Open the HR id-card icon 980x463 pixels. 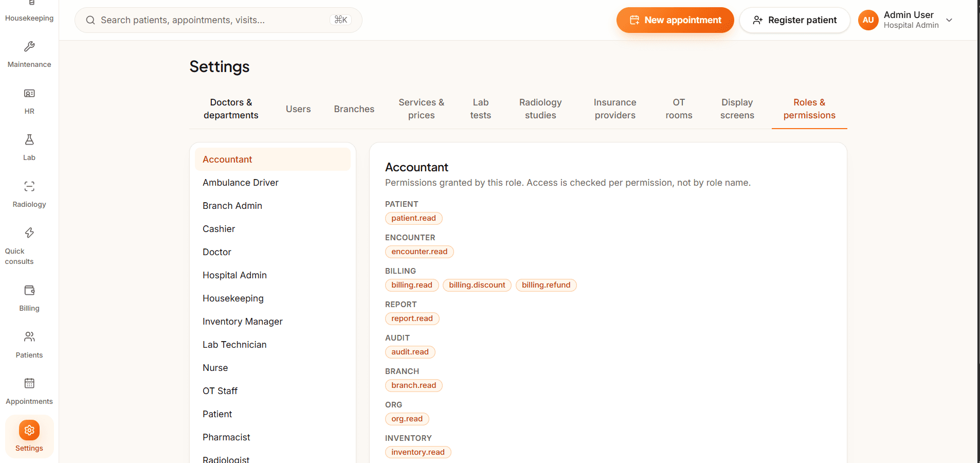pos(29,93)
